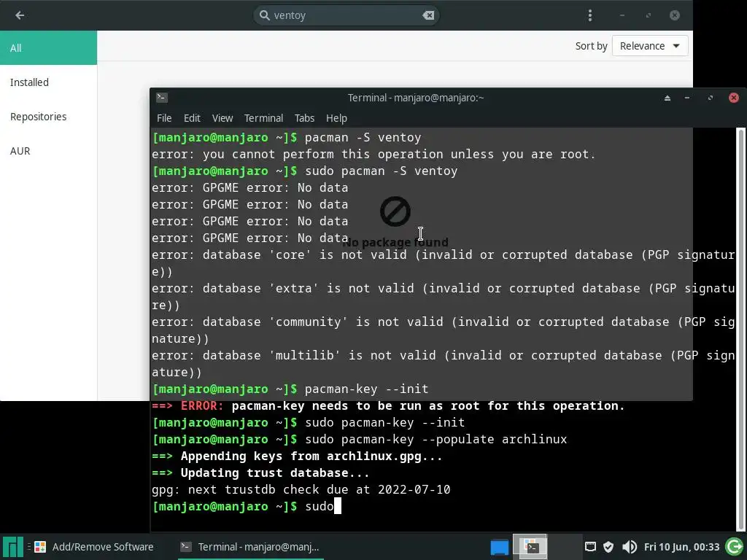Click into the ventoy search field

click(347, 15)
